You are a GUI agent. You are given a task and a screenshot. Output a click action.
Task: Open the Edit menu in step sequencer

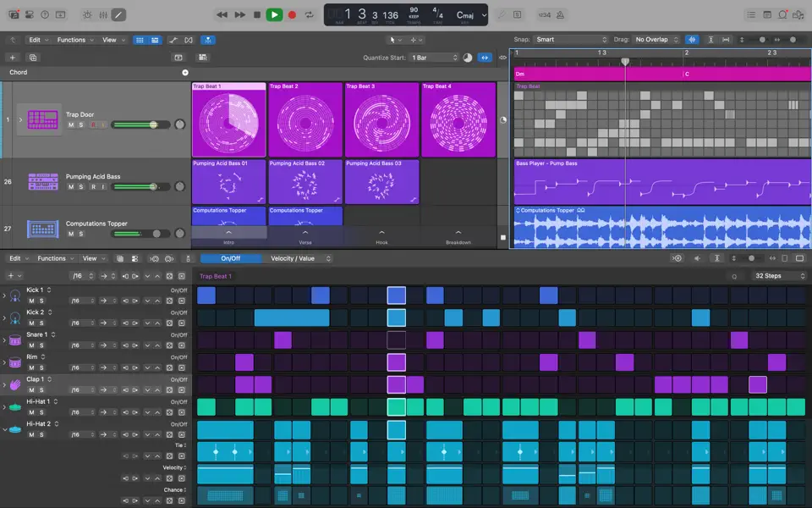click(17, 258)
